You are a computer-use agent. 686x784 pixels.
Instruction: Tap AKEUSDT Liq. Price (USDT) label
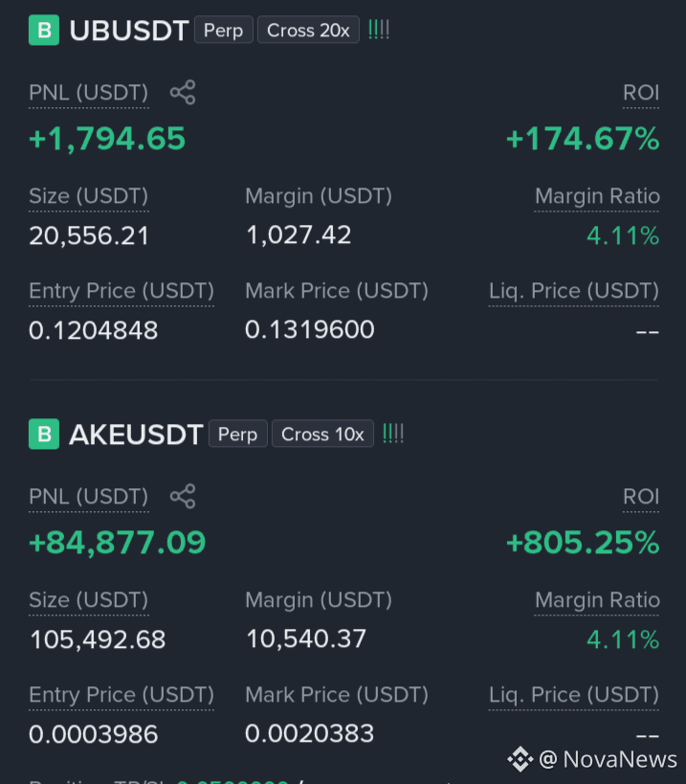pos(574,695)
